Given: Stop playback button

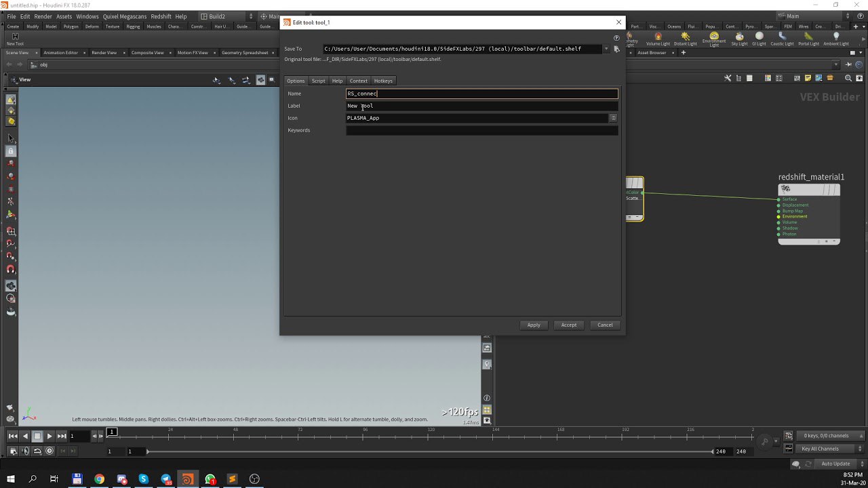Looking at the screenshot, I should pos(37,436).
